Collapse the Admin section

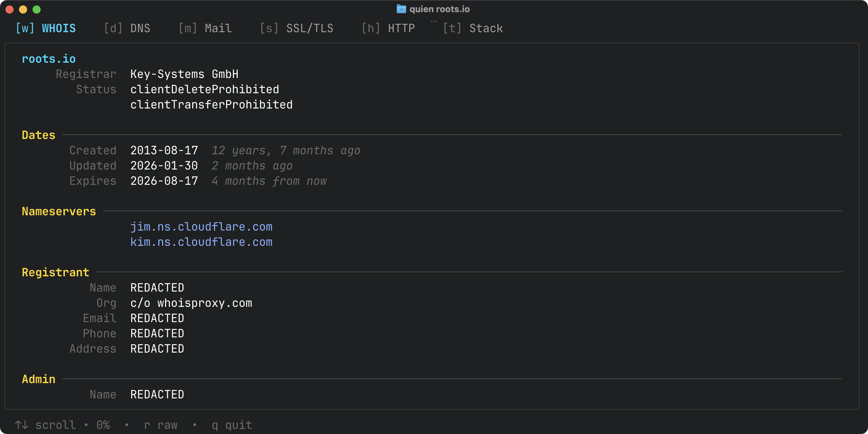(x=38, y=379)
